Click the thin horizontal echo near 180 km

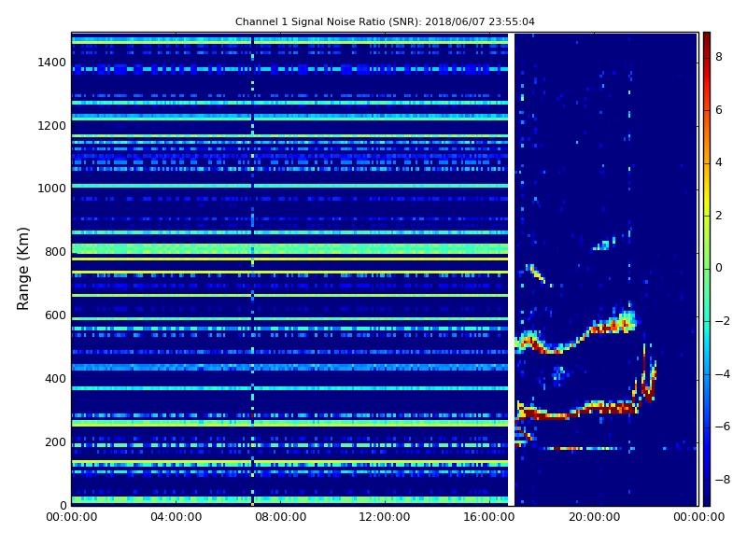(581, 448)
